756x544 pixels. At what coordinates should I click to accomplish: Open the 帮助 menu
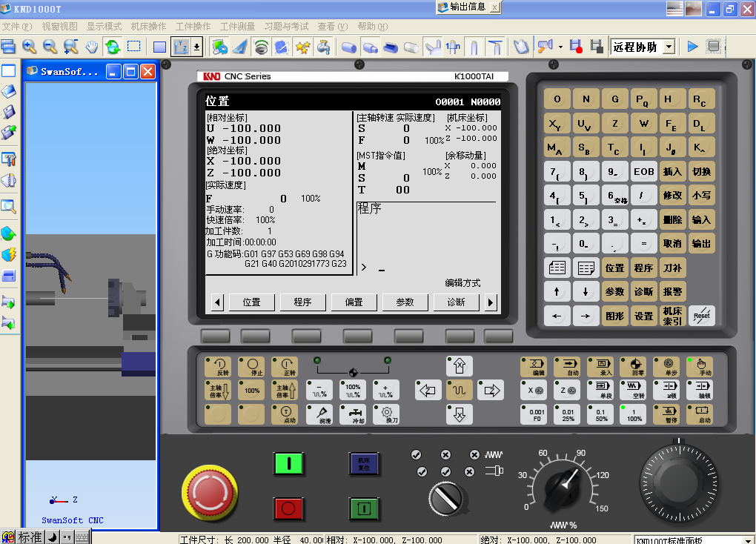pyautogui.click(x=372, y=27)
